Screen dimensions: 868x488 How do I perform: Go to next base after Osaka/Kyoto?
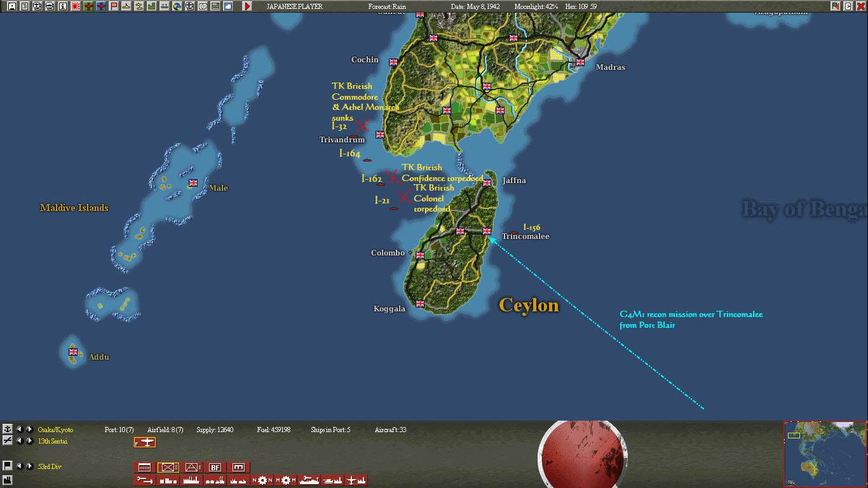click(29, 430)
